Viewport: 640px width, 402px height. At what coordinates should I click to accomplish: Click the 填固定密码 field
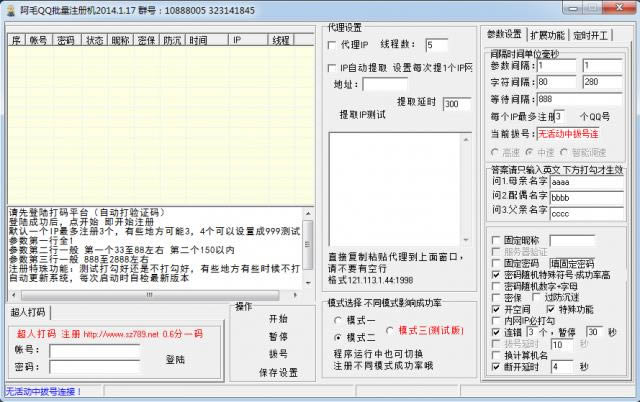click(572, 264)
